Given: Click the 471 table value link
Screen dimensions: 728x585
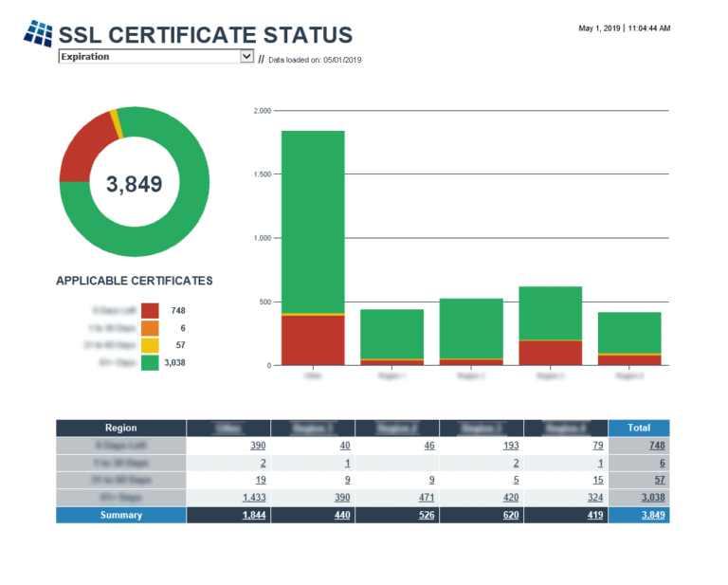Looking at the screenshot, I should (426, 497).
